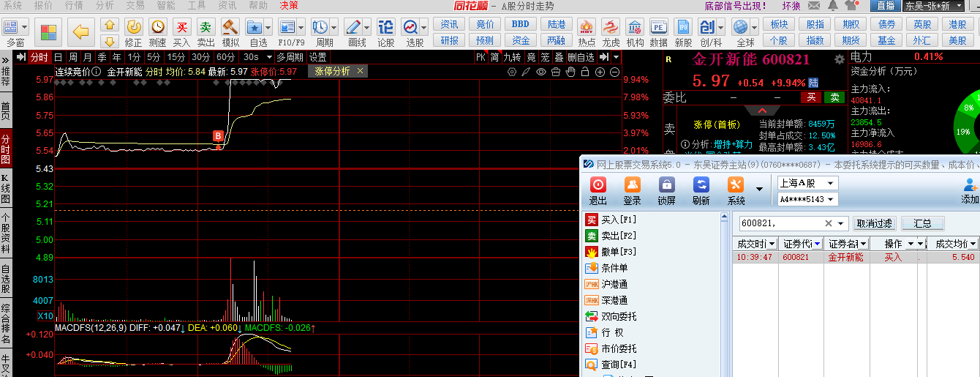The width and height of the screenshot is (980, 377).
Task: Click the yellow up arrow icon
Action: click(109, 26)
